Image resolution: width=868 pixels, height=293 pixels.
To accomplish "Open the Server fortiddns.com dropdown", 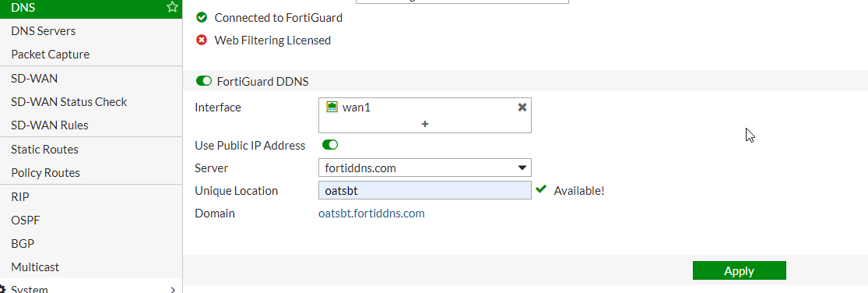I will pyautogui.click(x=424, y=168).
